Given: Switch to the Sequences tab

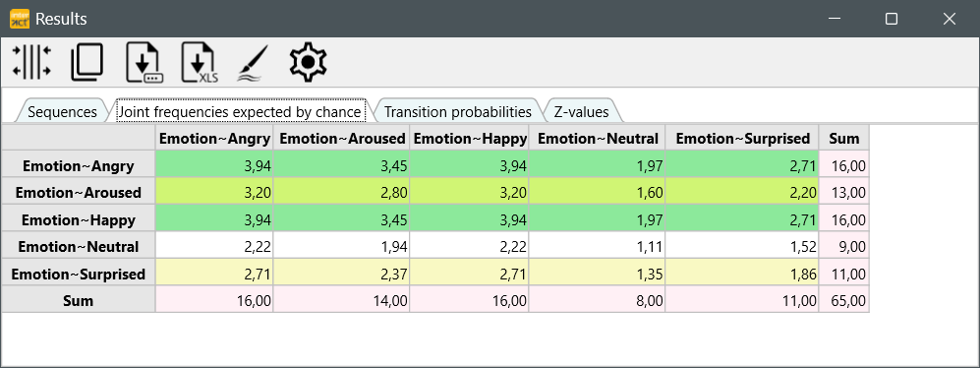Looking at the screenshot, I should point(62,112).
